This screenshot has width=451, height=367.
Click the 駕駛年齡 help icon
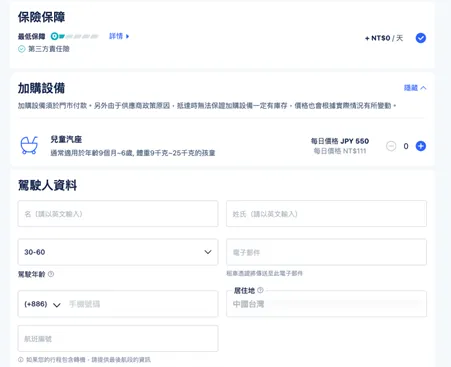(x=51, y=274)
